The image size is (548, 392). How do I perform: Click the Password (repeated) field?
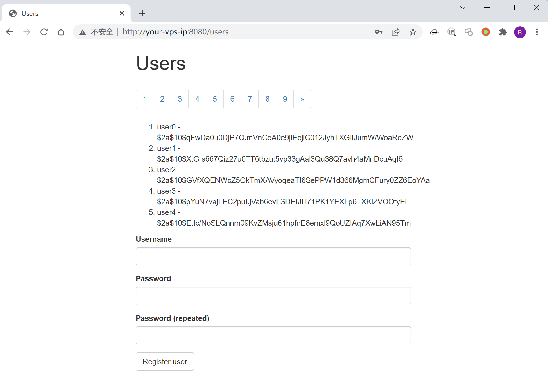(x=273, y=336)
